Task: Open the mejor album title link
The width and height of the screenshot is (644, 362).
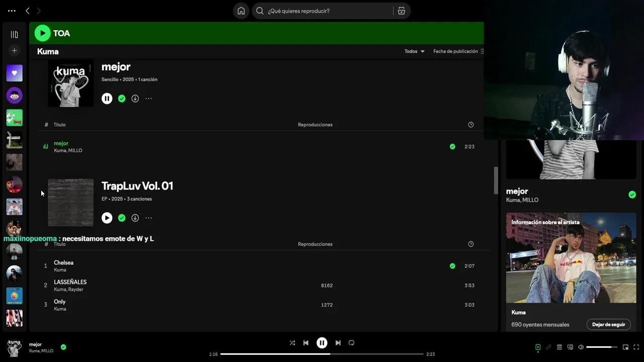Action: (116, 66)
